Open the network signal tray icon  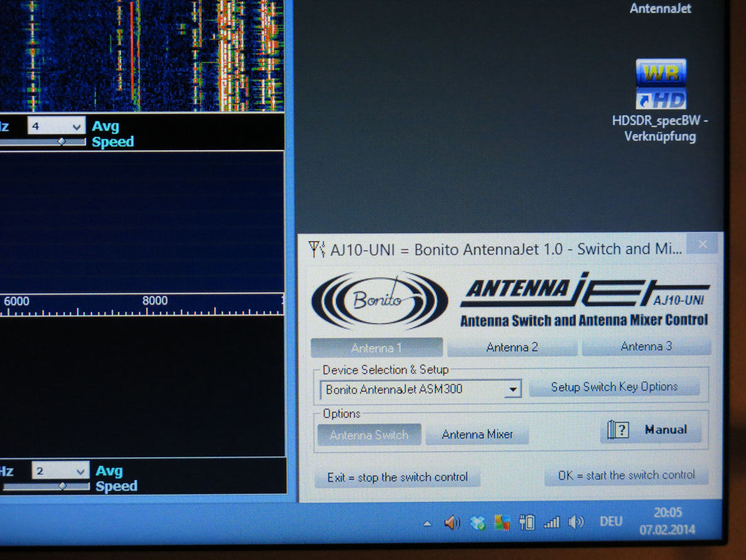pos(552,522)
